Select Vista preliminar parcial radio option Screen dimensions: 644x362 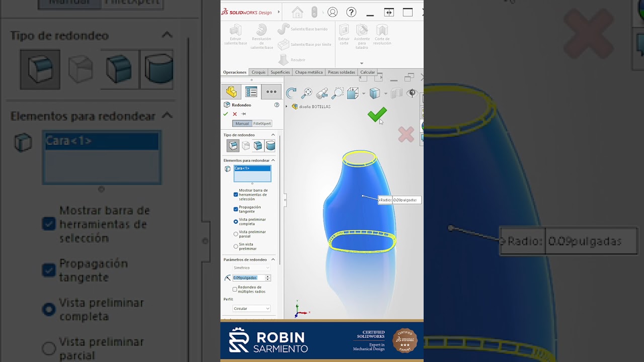point(235,234)
